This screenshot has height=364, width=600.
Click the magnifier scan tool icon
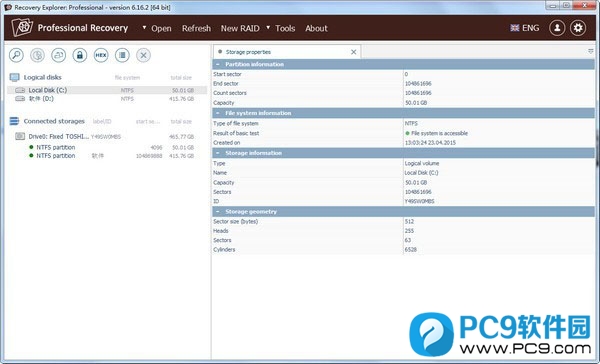point(16,55)
